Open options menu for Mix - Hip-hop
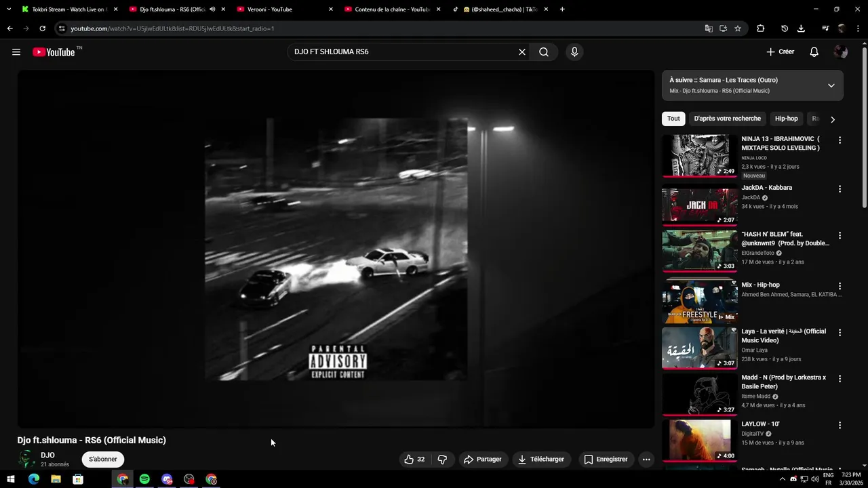 coord(840,286)
